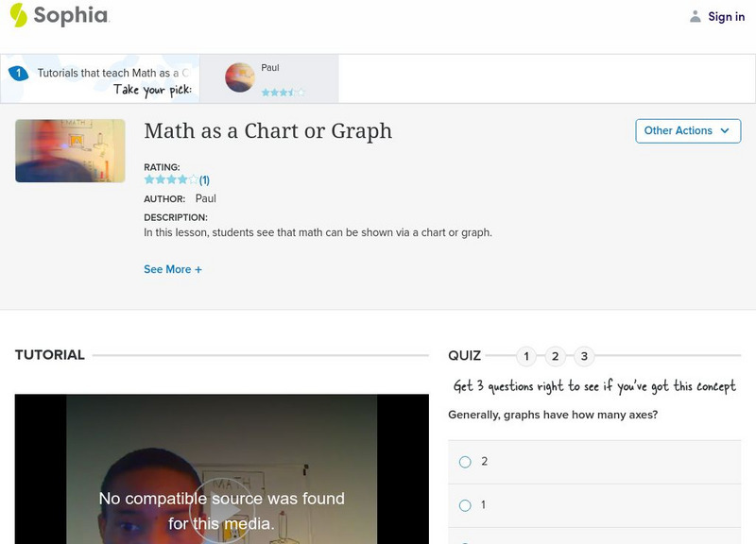Viewport: 756px width, 544px height.
Task: Open the Other Actions dropdown
Action: (687, 131)
